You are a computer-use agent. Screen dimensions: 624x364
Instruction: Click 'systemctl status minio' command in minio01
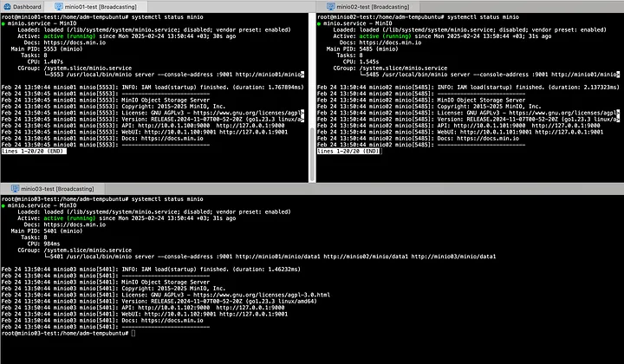(x=167, y=17)
